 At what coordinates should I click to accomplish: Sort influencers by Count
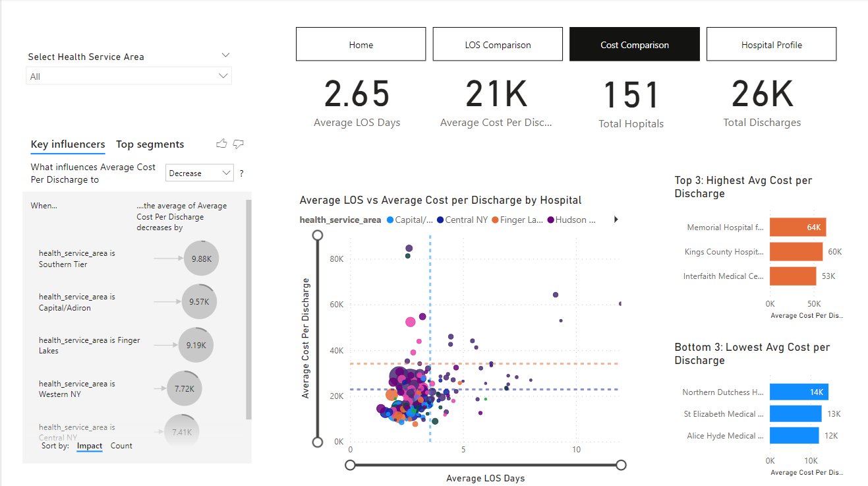[121, 446]
